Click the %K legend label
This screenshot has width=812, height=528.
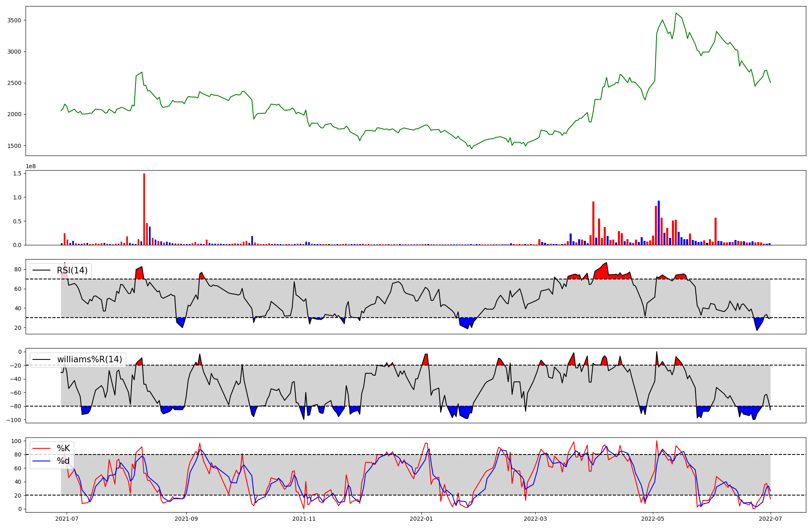63,448
